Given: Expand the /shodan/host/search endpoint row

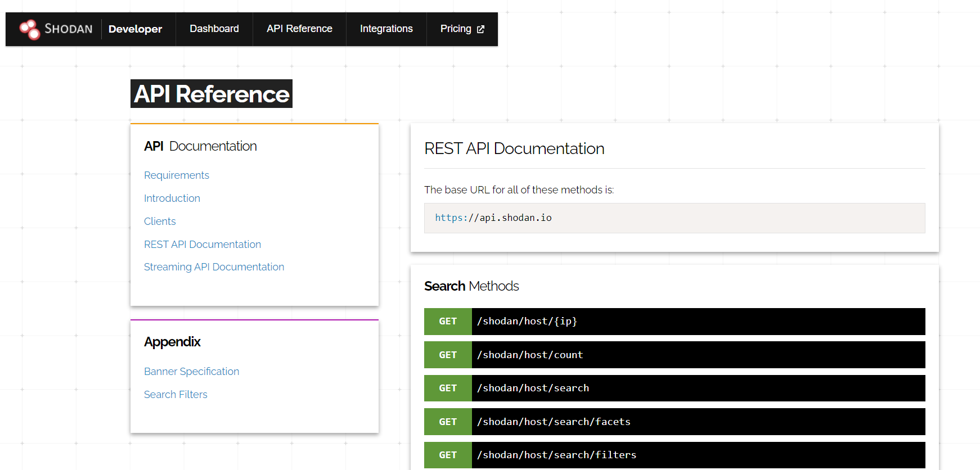Looking at the screenshot, I should [675, 388].
